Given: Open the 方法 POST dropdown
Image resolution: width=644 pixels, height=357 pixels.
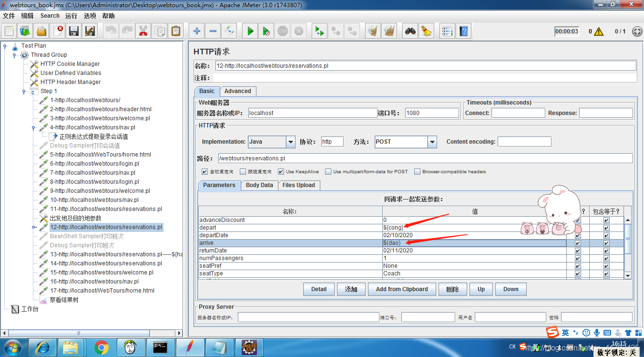Looking at the screenshot, I should (432, 142).
